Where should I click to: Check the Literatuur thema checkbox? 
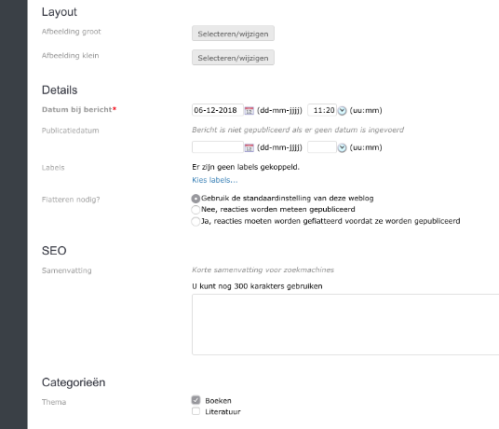pos(196,411)
